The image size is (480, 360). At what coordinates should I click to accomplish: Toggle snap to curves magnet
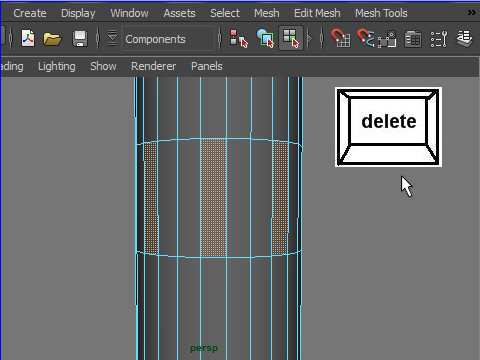(x=365, y=38)
